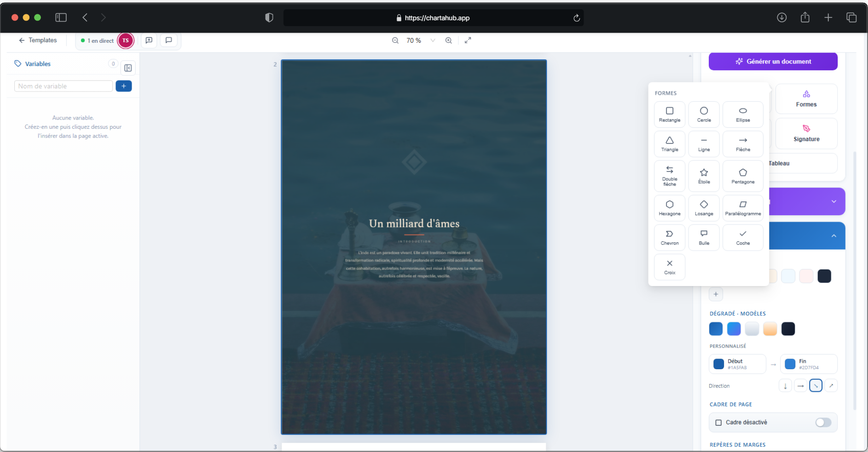Apply the light gray gradient model swatch
Image resolution: width=868 pixels, height=452 pixels.
[752, 329]
